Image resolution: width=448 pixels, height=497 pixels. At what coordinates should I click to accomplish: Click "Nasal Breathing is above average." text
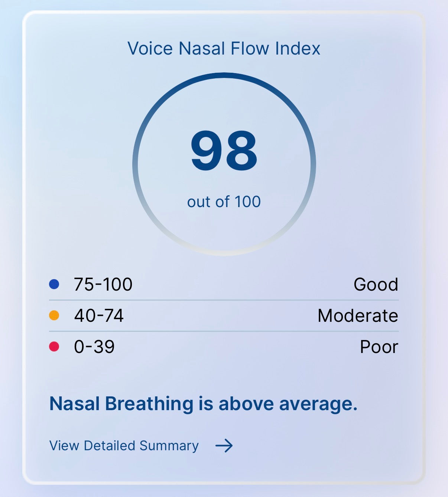tap(203, 404)
